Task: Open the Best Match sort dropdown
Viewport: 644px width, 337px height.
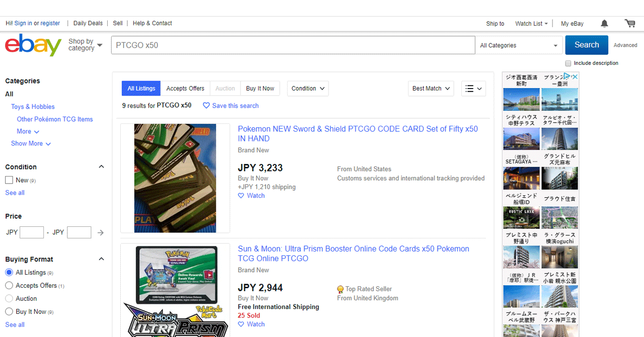Action: tap(431, 89)
